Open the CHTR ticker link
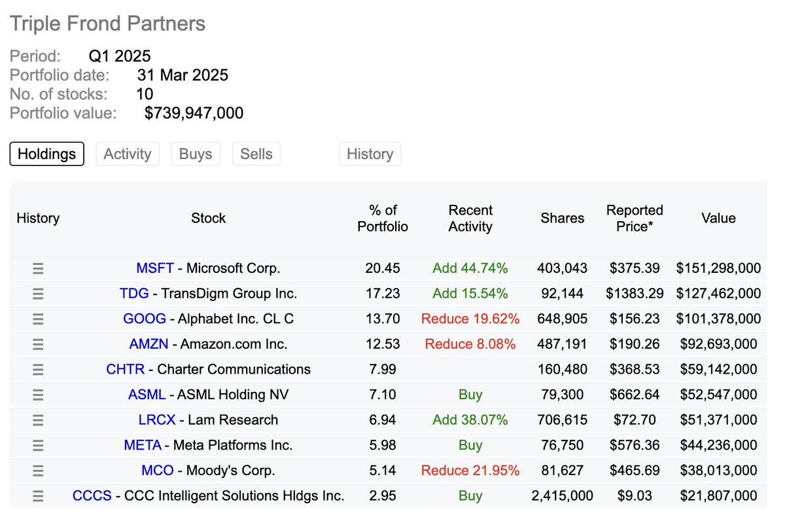This screenshot has width=785, height=532. pyautogui.click(x=126, y=369)
